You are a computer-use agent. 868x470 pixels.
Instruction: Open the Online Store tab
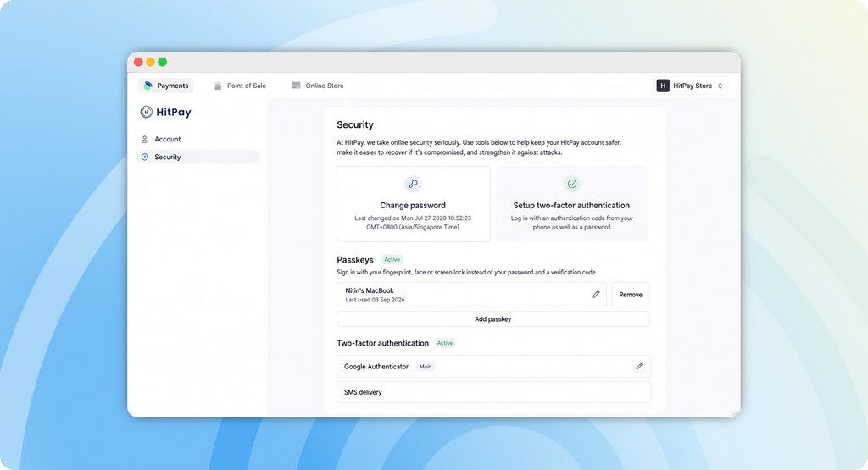(318, 86)
